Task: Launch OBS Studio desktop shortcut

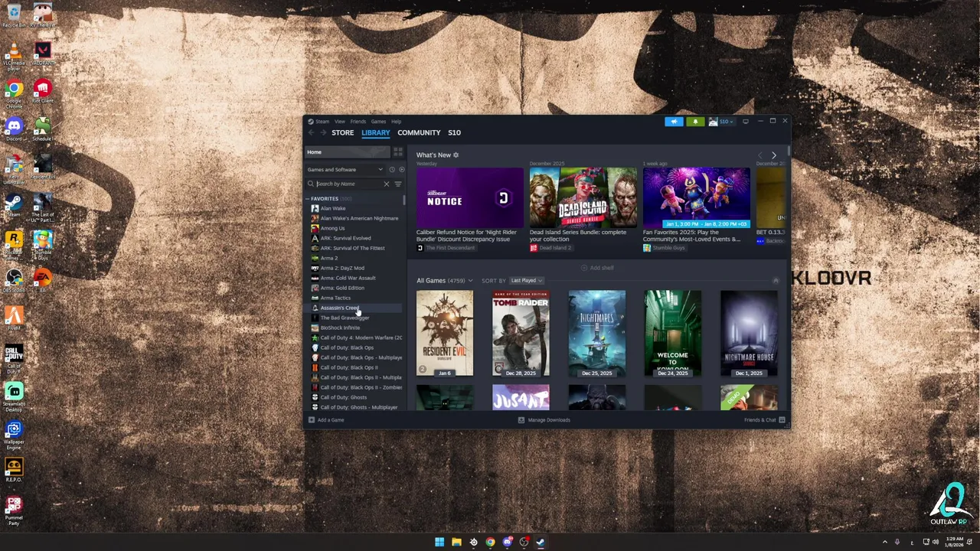Action: pyautogui.click(x=14, y=280)
